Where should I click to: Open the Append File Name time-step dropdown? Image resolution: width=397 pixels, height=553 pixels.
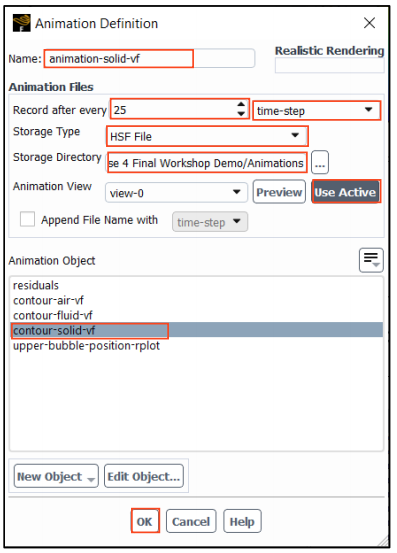[210, 222]
